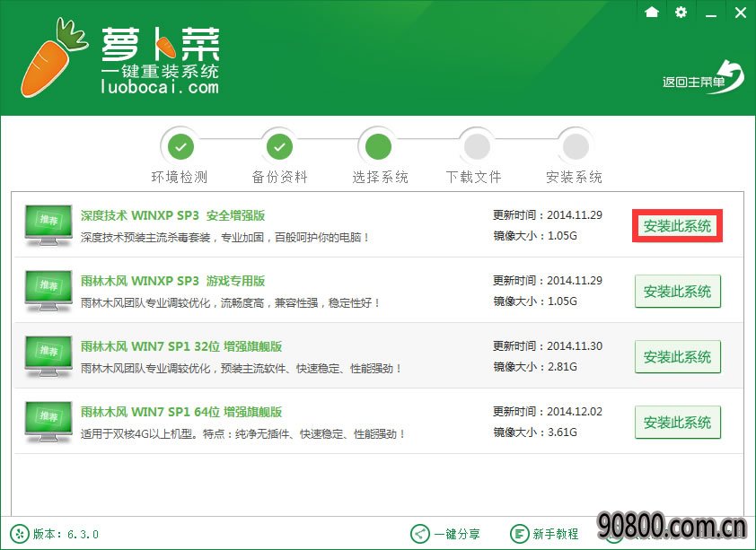Minimize the luobocai window

711,16
